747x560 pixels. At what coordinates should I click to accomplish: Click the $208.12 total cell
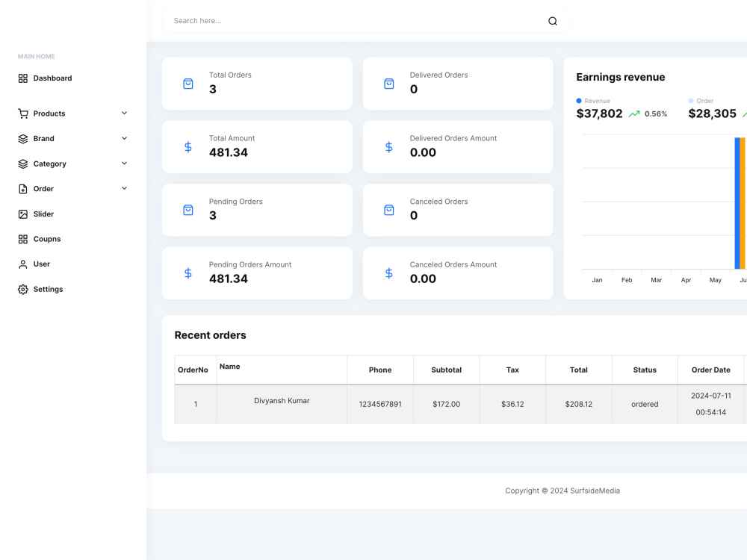point(579,404)
